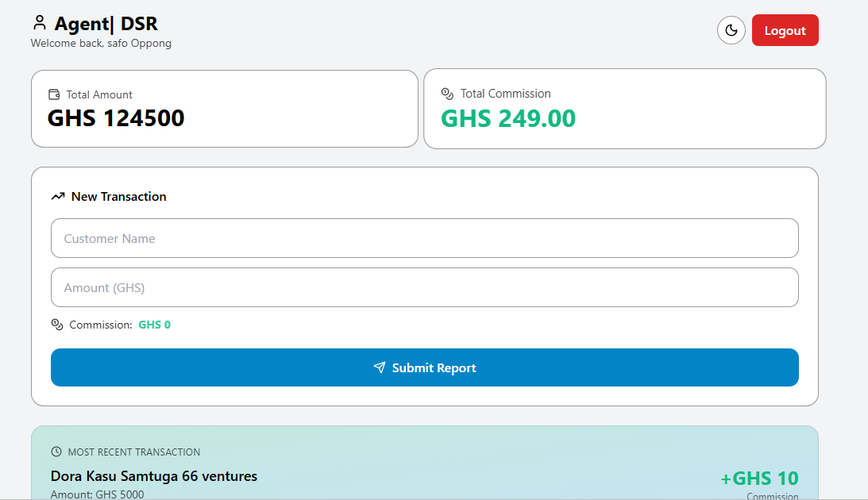
Task: Click the GHS 0 commission preview value
Action: point(154,325)
